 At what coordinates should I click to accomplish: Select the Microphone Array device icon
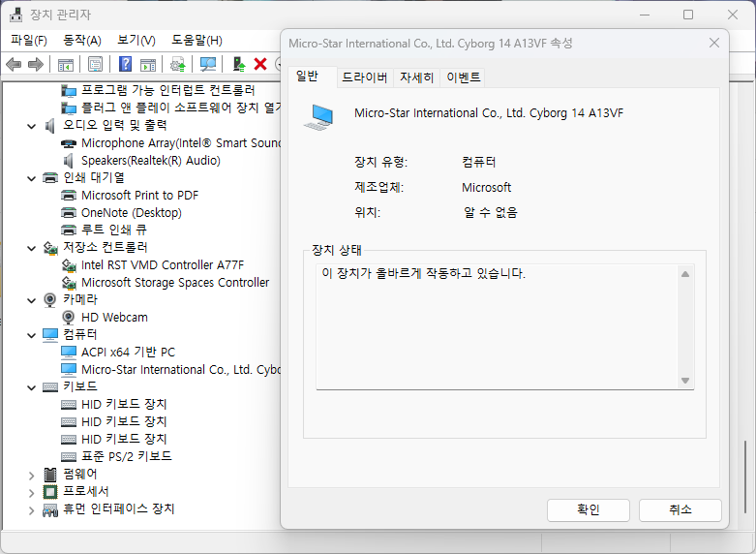coord(69,143)
